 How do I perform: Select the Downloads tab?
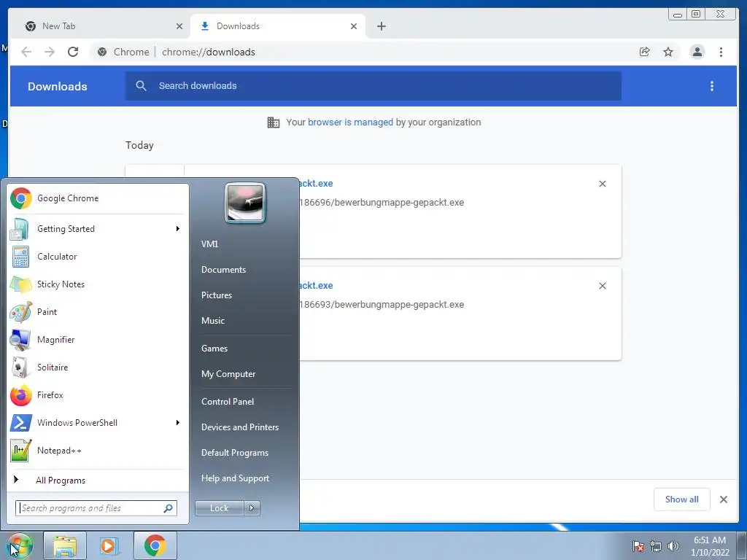[x=277, y=26]
